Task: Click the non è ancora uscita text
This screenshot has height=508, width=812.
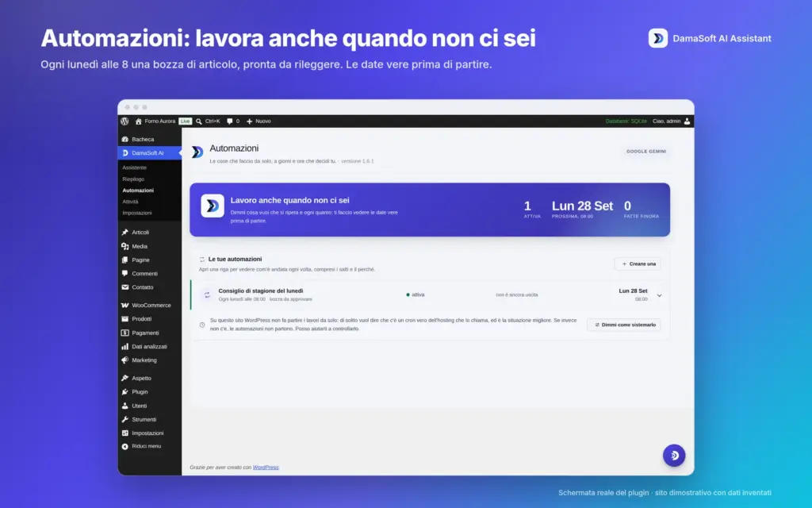Action: pyautogui.click(x=517, y=295)
